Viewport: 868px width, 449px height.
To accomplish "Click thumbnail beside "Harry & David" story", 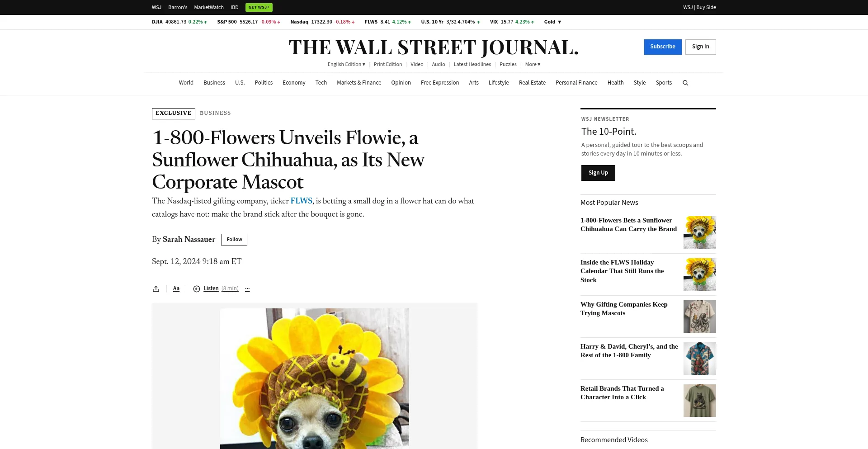I will click(x=700, y=359).
